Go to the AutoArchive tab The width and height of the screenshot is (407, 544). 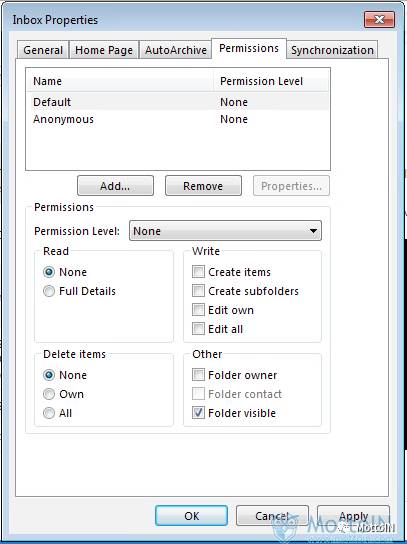point(176,50)
